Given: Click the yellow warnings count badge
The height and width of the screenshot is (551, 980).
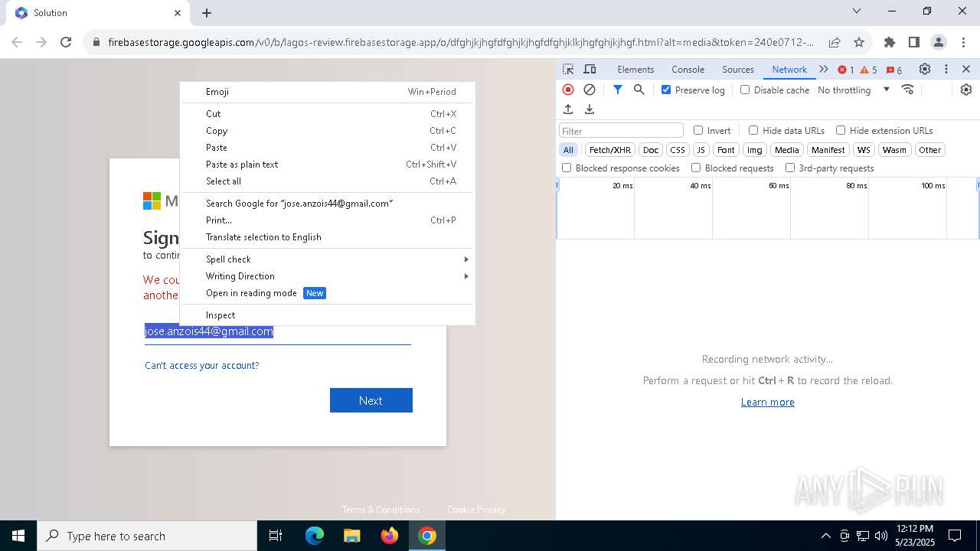Looking at the screenshot, I should click(x=868, y=70).
